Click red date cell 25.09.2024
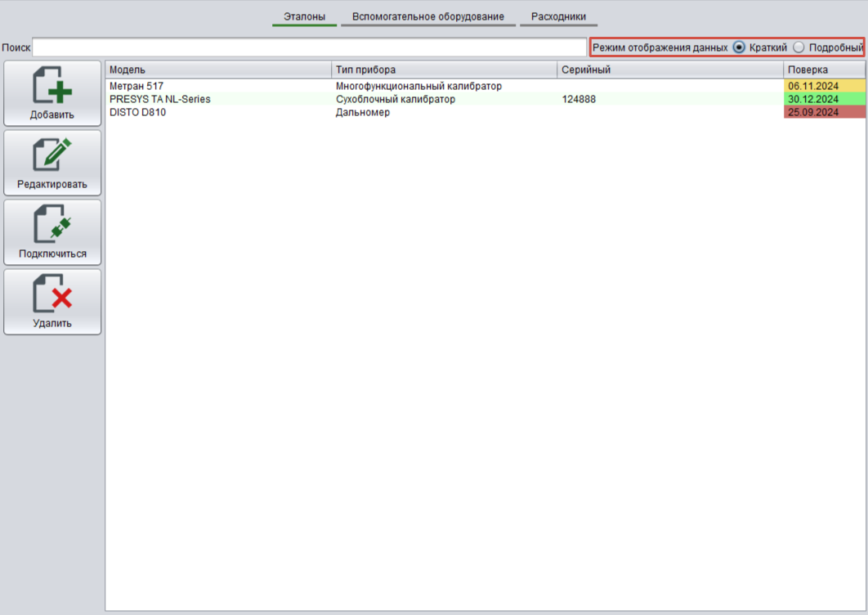The width and height of the screenshot is (868, 615). 824,112
